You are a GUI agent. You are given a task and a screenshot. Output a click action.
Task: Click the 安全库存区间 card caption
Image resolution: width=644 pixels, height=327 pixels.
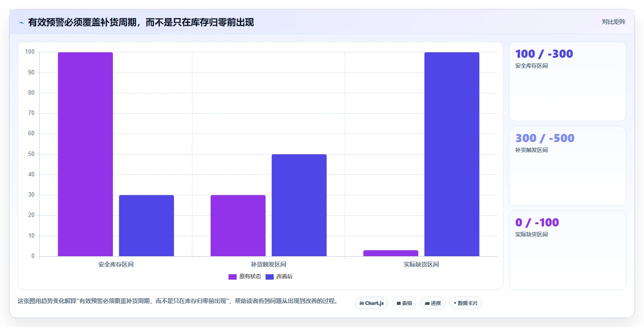(532, 66)
